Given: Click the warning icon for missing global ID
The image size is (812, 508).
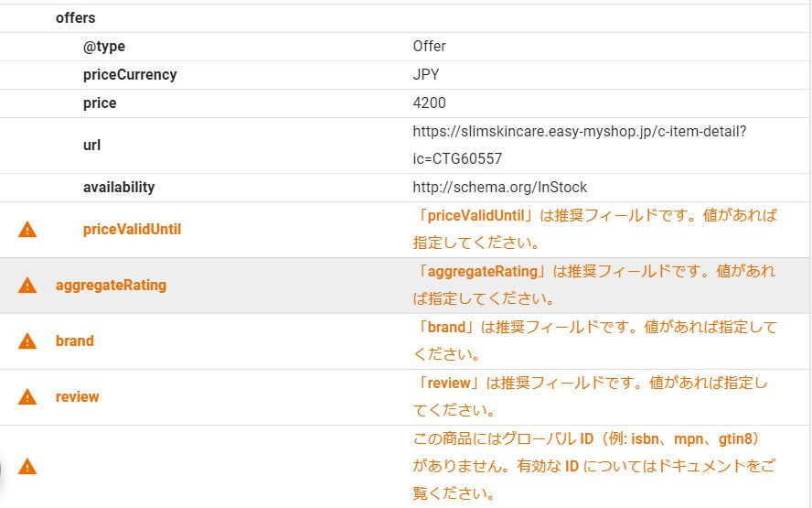Looking at the screenshot, I should [27, 467].
